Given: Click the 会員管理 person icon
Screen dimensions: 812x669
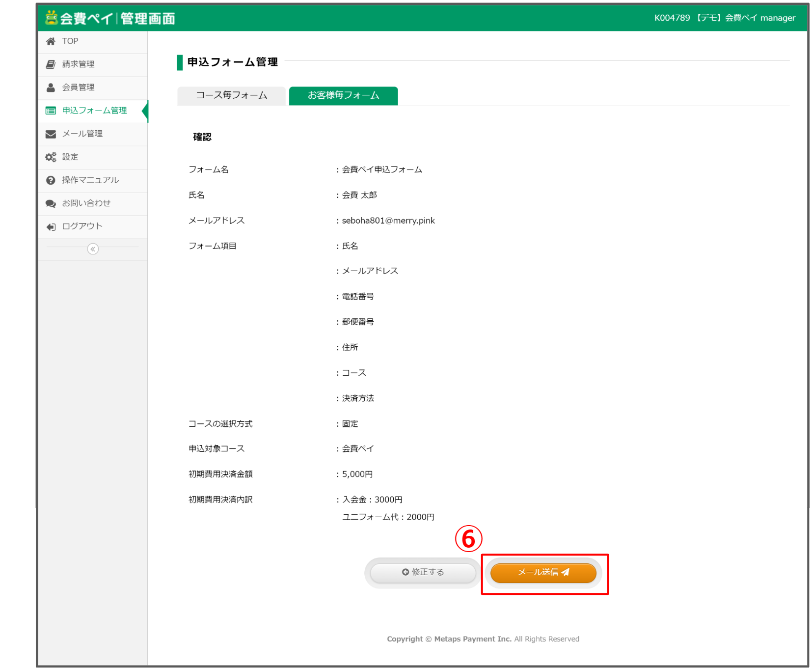Looking at the screenshot, I should click(x=51, y=87).
